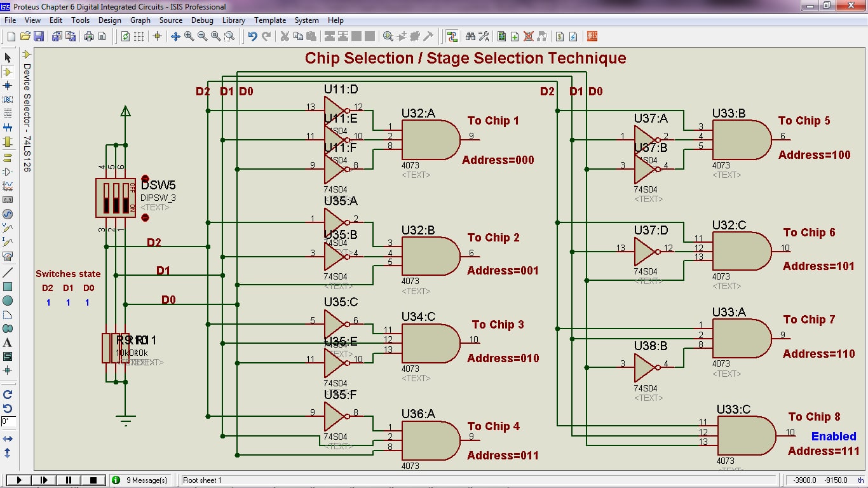Viewport: 868px width, 488px height.
Task: Open the Library menu
Action: coord(233,20)
